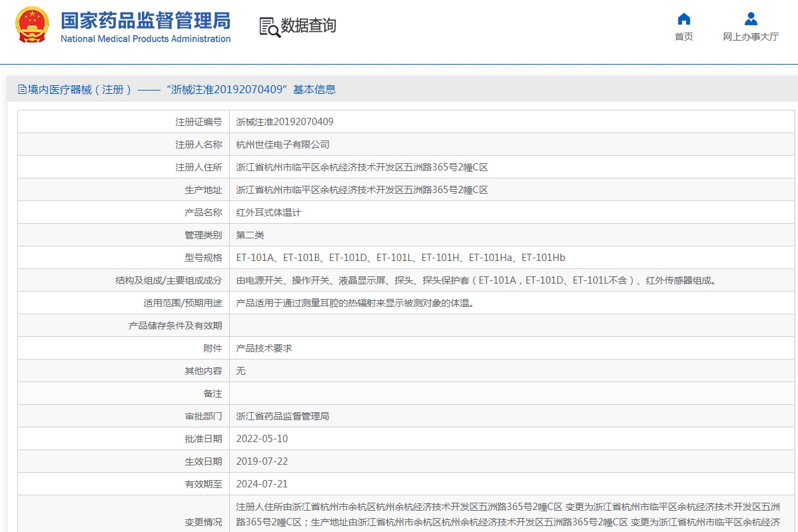Screen dimensions: 798x532
Task: Click 产品技术要求 attachment value
Action: [264, 348]
